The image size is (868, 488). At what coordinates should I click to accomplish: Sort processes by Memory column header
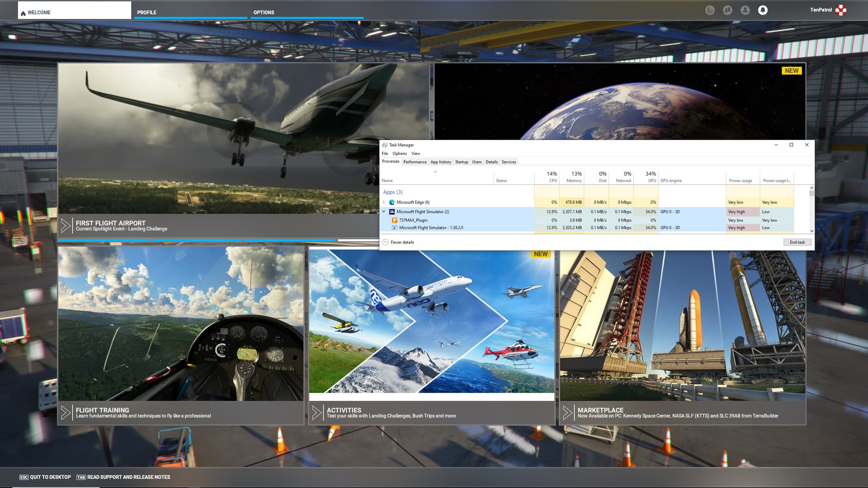coord(572,177)
